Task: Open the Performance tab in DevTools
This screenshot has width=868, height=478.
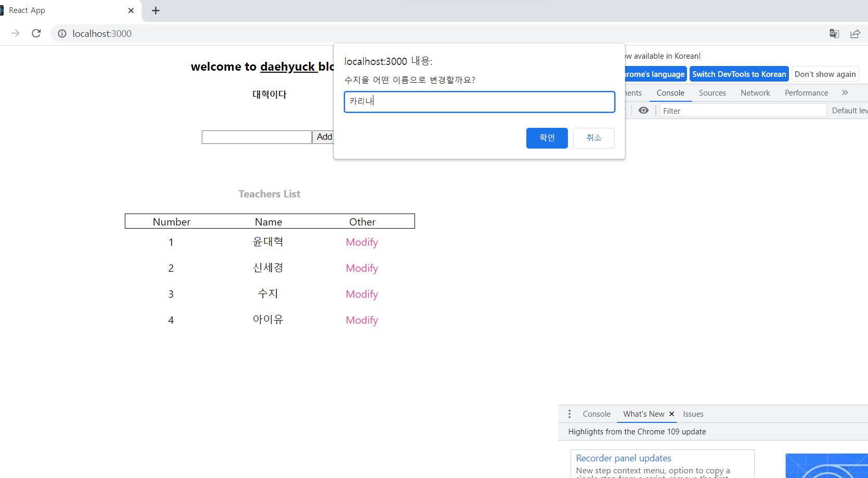Action: 806,92
